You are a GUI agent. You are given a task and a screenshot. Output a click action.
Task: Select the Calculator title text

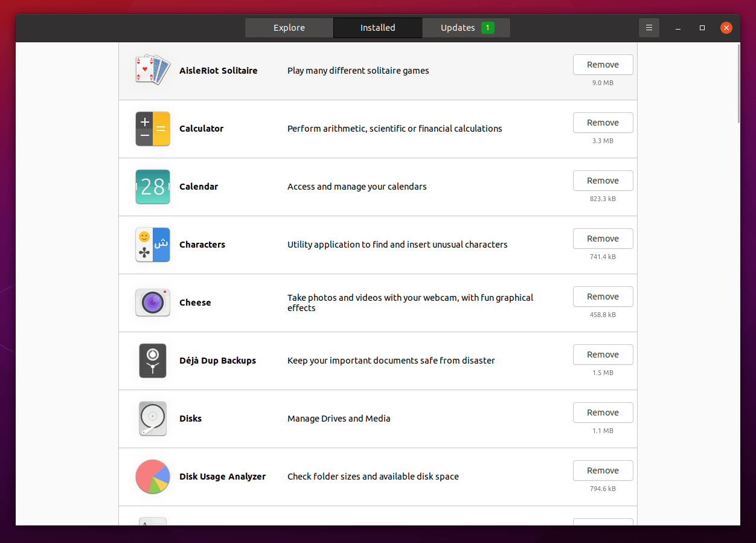[202, 129]
